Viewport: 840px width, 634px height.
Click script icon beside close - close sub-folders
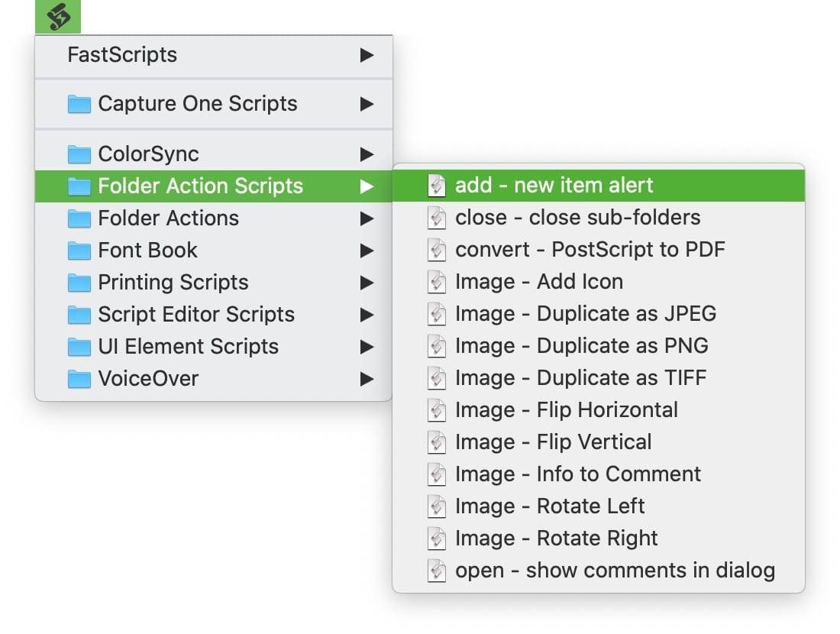[x=437, y=218]
